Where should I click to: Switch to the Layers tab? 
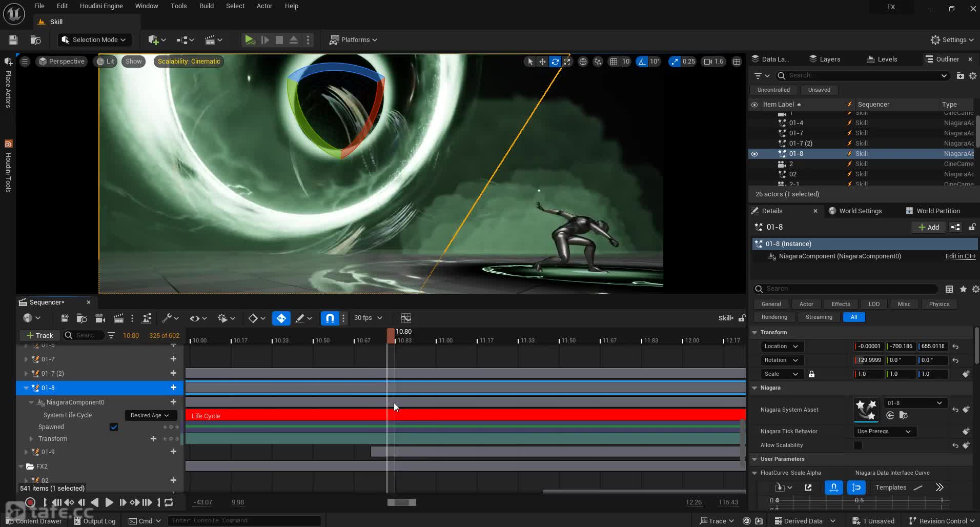click(824, 59)
